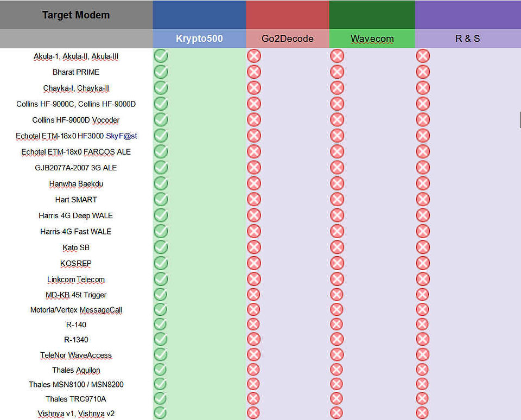Click the purple header block above R & S

[468, 15]
